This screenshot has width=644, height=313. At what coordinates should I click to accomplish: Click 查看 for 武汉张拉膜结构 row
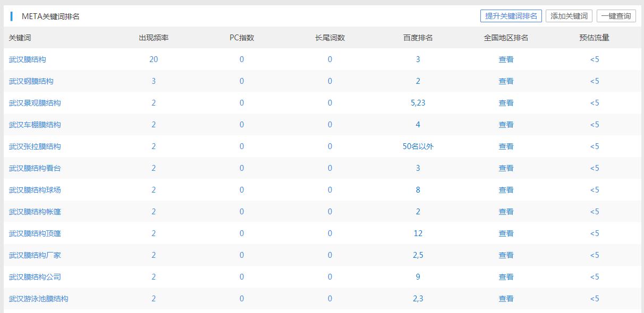click(x=506, y=146)
